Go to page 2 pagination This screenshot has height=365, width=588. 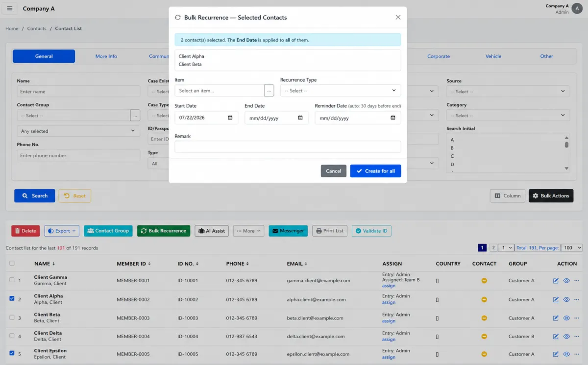493,248
